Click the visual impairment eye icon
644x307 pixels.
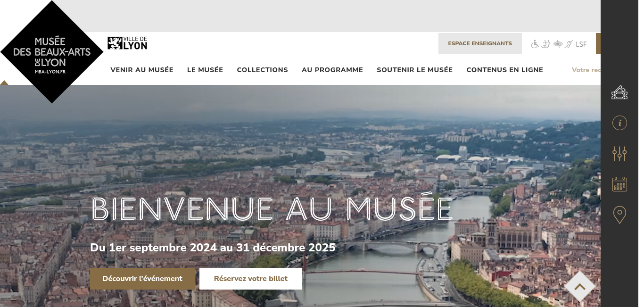pyautogui.click(x=558, y=44)
